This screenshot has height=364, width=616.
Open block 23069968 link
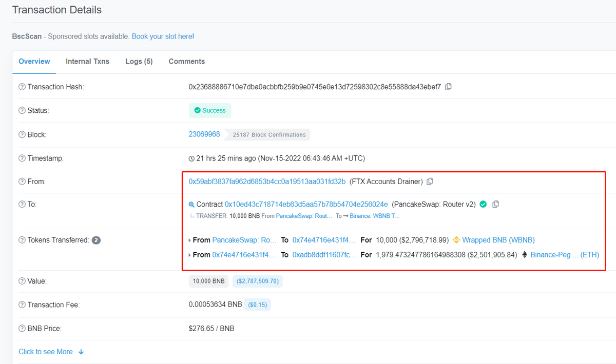point(204,134)
